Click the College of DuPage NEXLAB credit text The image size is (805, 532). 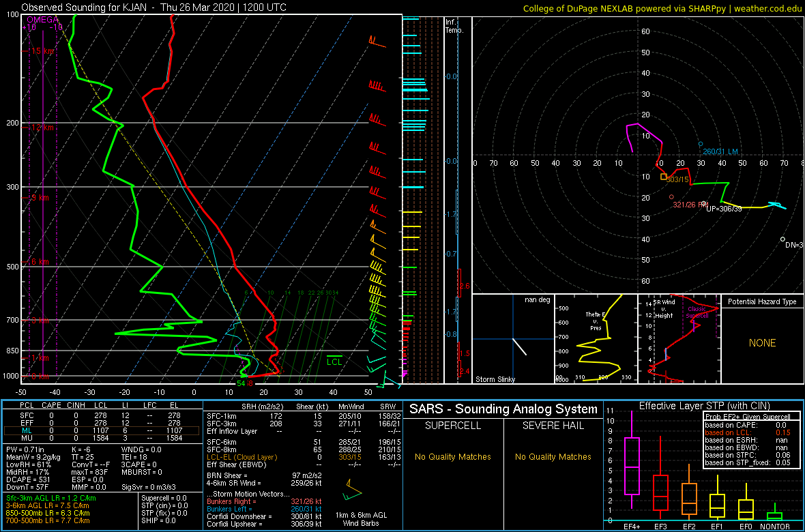(x=662, y=8)
